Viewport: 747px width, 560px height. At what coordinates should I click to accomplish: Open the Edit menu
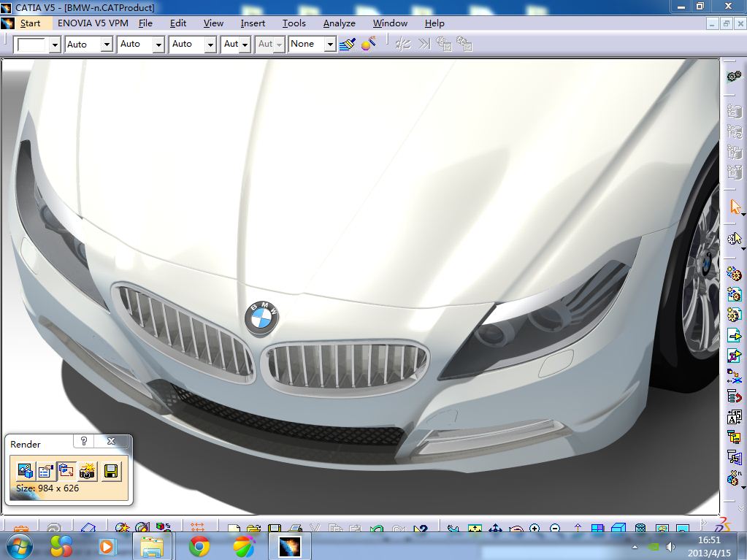[177, 23]
